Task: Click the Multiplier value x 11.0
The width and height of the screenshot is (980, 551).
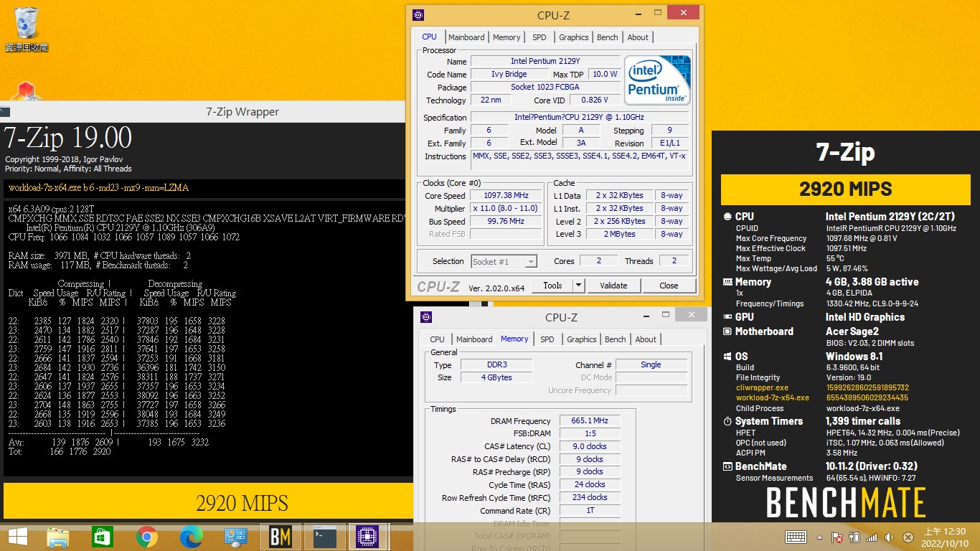Action: [x=507, y=209]
